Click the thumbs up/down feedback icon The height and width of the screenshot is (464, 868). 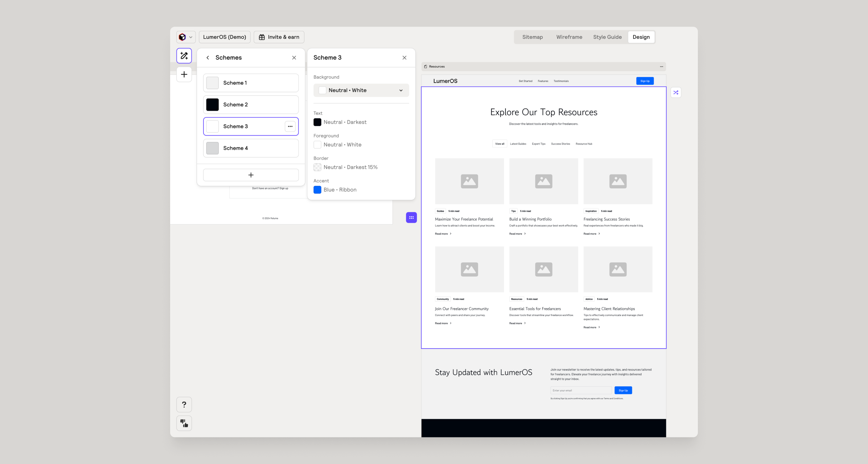184,423
